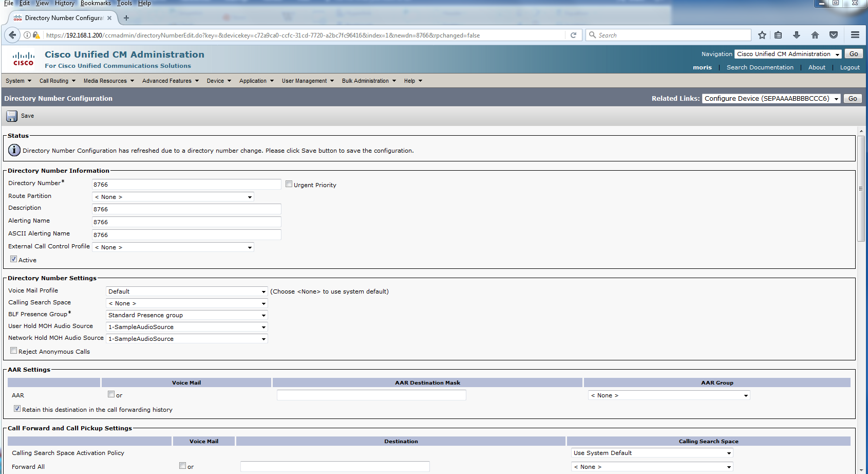Open the Help menu in Cisco navigation bar

click(x=413, y=81)
